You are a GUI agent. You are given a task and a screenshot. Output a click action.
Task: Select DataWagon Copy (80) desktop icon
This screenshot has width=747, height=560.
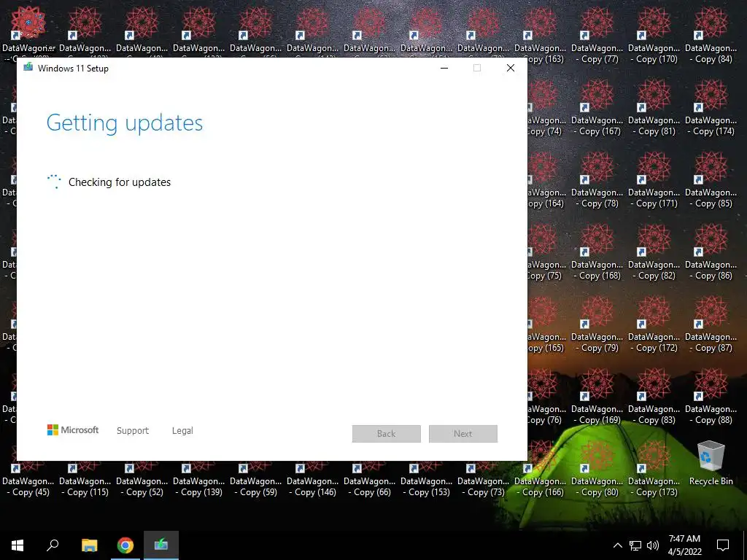coord(597,469)
